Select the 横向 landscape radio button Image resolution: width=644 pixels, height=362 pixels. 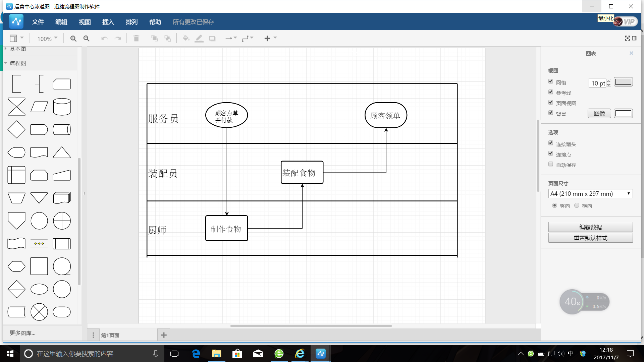(577, 205)
